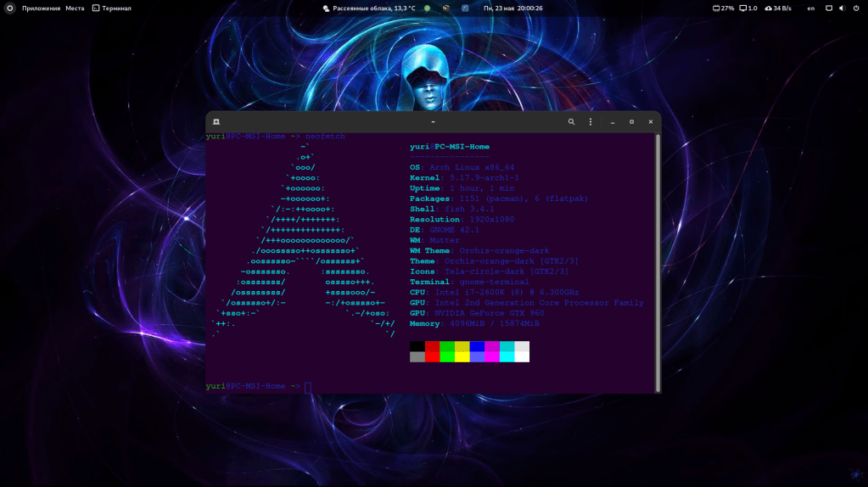Click the network speed 34 B/s indicator

[777, 8]
